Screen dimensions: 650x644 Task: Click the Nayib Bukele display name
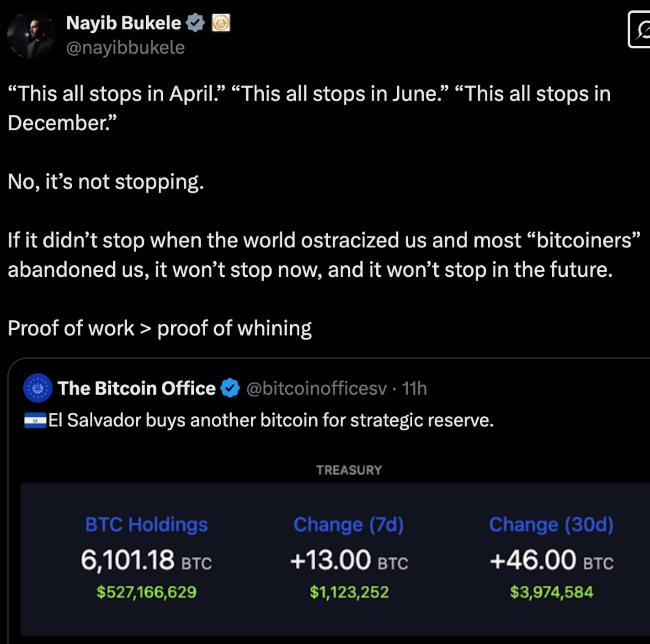pos(123,23)
